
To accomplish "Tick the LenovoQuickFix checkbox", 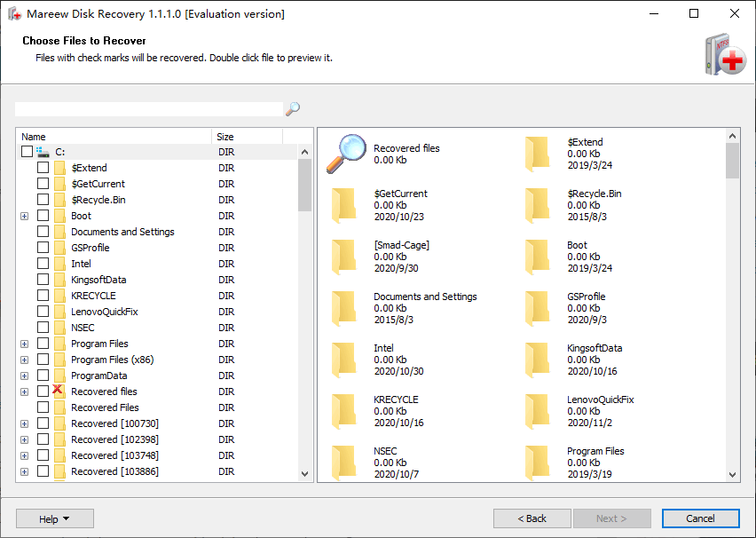I will pyautogui.click(x=43, y=312).
